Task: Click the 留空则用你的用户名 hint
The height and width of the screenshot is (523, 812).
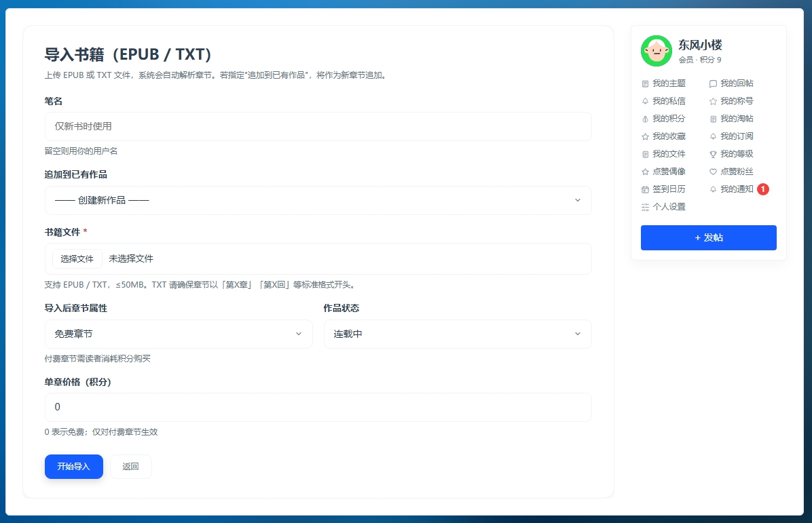Action: coord(81,151)
